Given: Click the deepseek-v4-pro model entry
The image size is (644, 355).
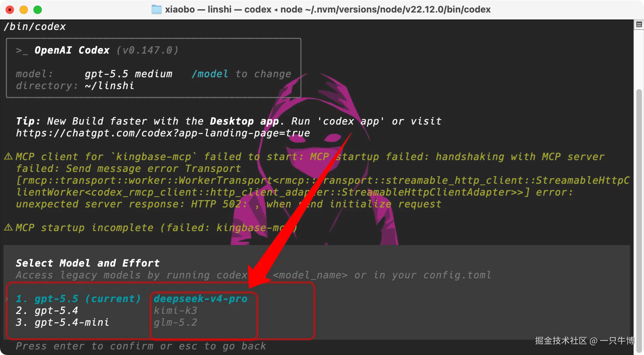Looking at the screenshot, I should pos(201,299).
